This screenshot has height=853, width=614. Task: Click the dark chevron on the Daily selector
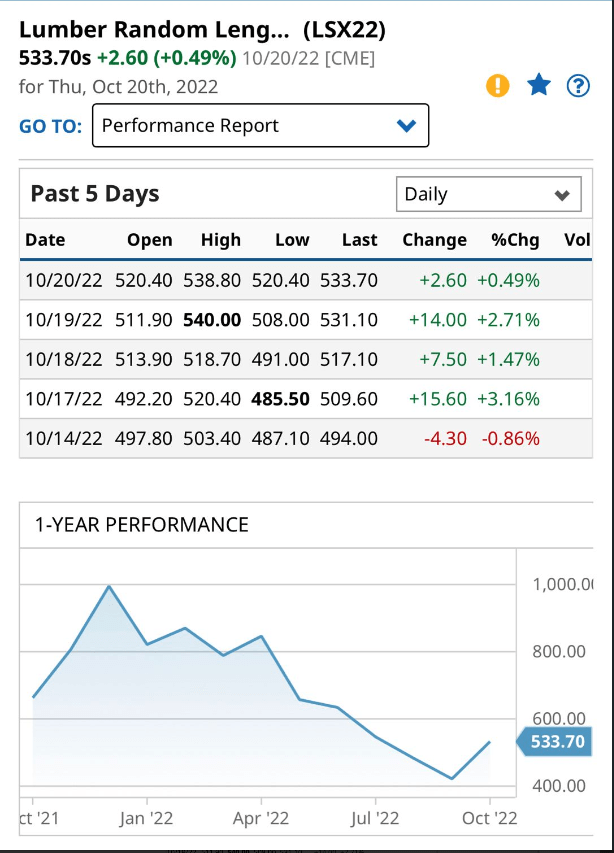pyautogui.click(x=564, y=193)
